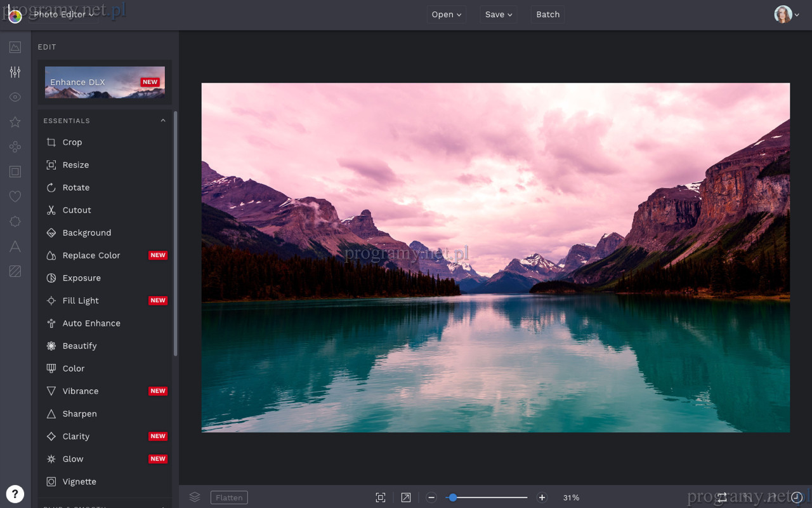Open the Effects star icon
This screenshot has height=508, width=812.
coord(15,122)
